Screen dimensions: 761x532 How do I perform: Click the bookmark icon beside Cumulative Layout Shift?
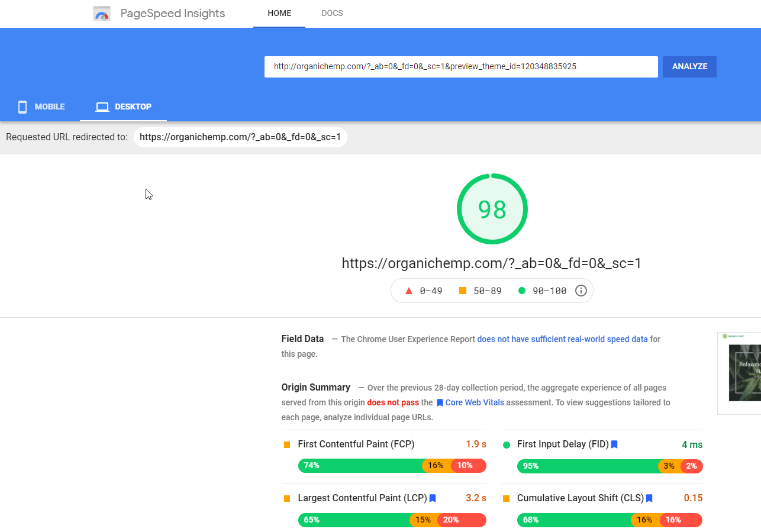[x=649, y=498]
